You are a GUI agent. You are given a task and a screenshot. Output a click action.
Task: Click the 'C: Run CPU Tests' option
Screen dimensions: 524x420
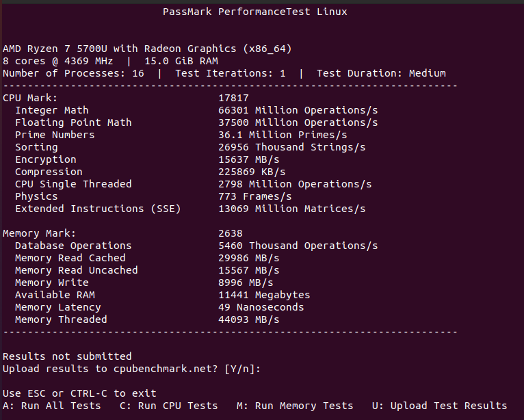(169, 406)
